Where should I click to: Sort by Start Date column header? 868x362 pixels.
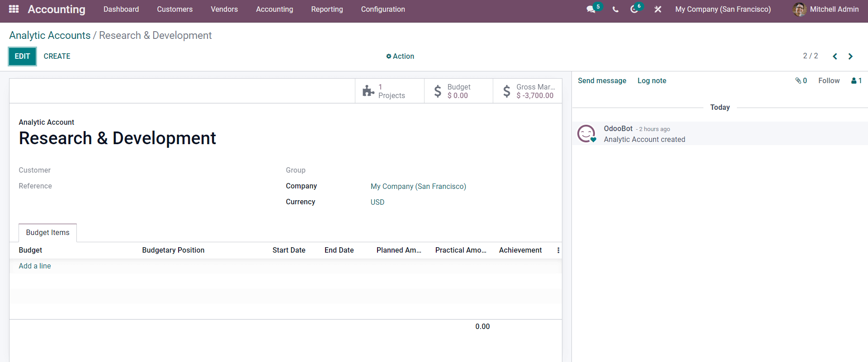[x=289, y=250]
